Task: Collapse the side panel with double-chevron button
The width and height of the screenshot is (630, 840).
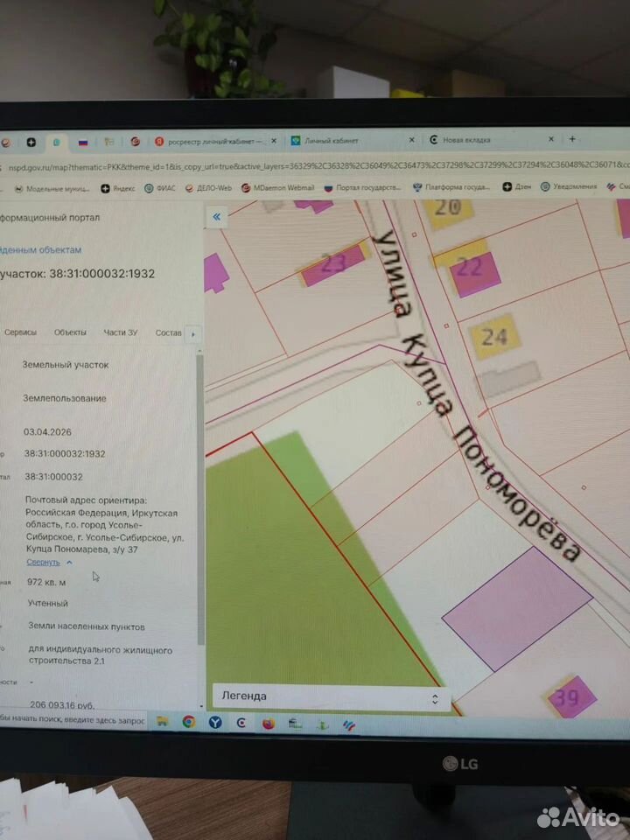Action: 216,217
